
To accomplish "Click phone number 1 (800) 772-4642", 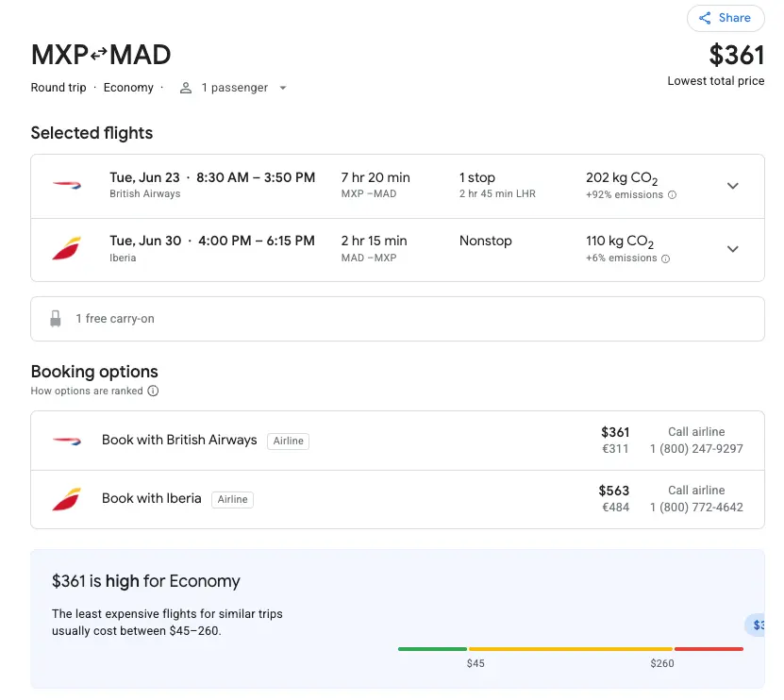I will [696, 508].
